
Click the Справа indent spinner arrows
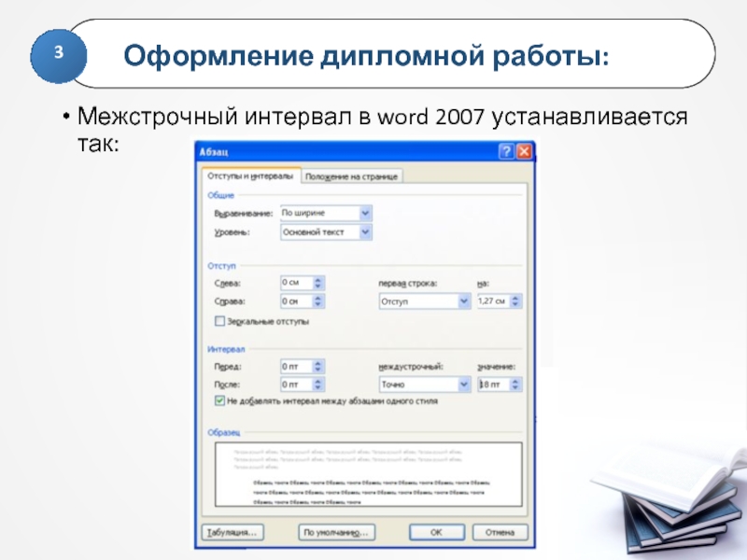pos(318,301)
